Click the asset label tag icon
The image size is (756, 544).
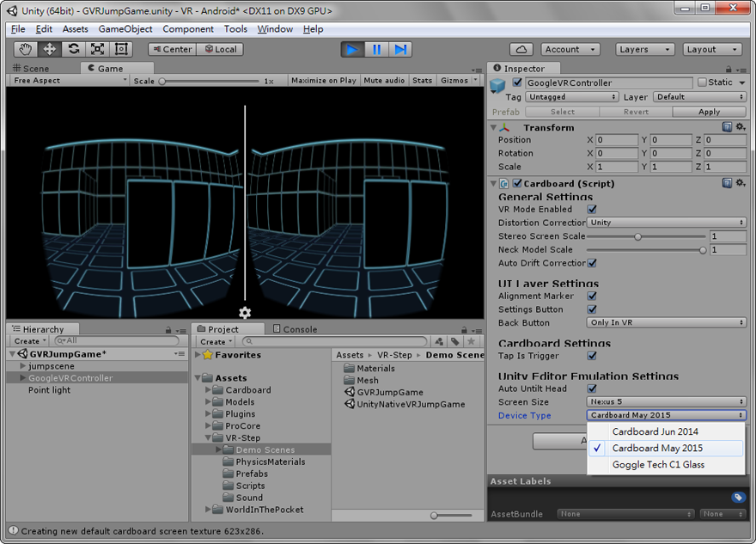pyautogui.click(x=738, y=498)
